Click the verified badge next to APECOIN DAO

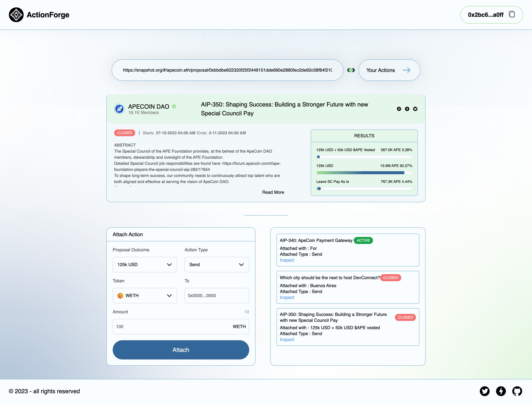point(174,106)
